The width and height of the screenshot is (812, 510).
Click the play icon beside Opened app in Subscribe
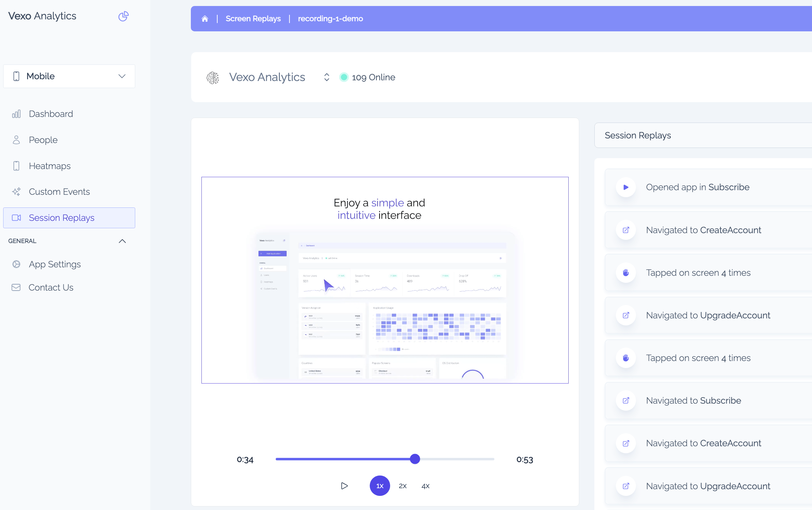click(626, 187)
